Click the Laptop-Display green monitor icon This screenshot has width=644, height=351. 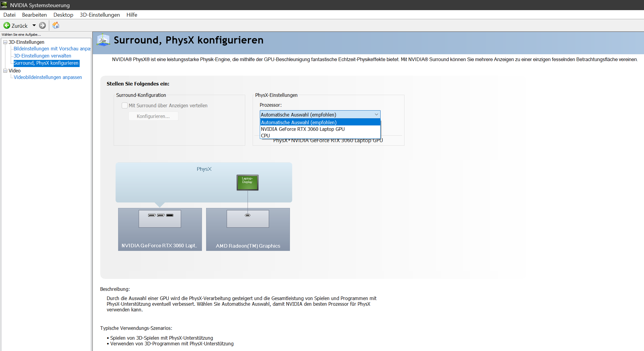click(247, 182)
